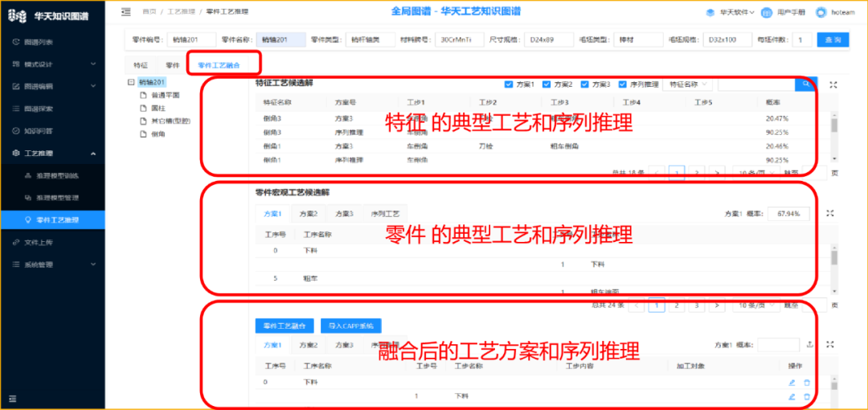Viewport: 868px width, 410px height.
Task: Click the 零件编号 input field
Action: click(x=191, y=39)
